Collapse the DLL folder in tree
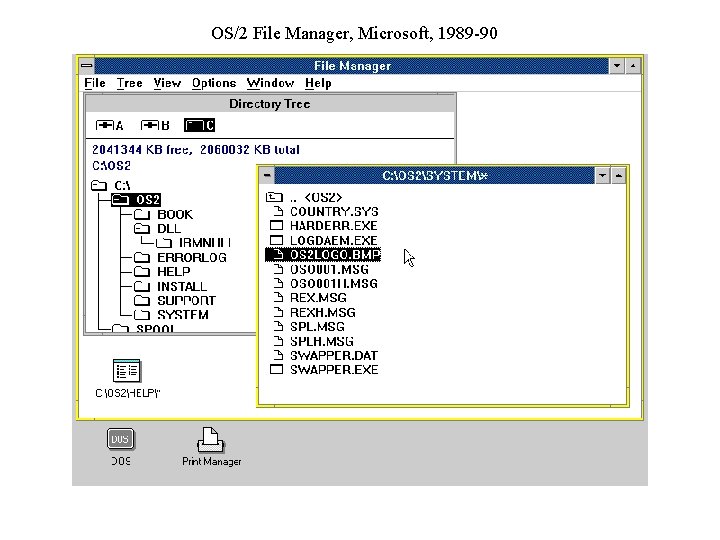The width and height of the screenshot is (720, 540). [142, 229]
